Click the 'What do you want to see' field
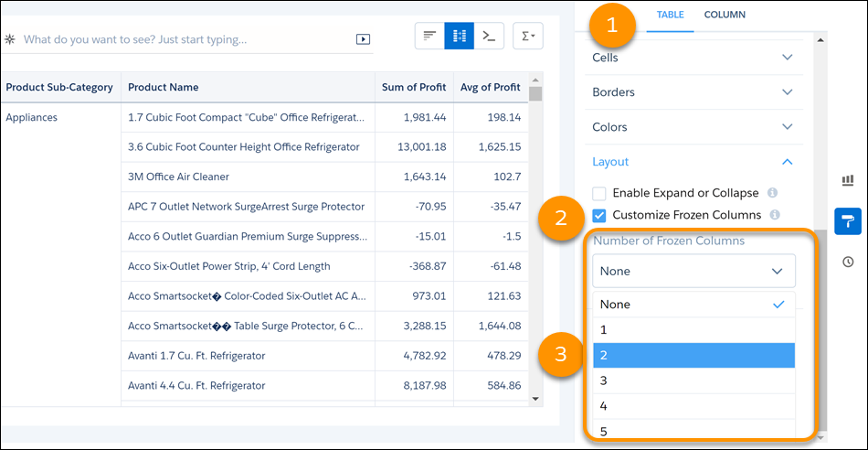 coord(188,39)
